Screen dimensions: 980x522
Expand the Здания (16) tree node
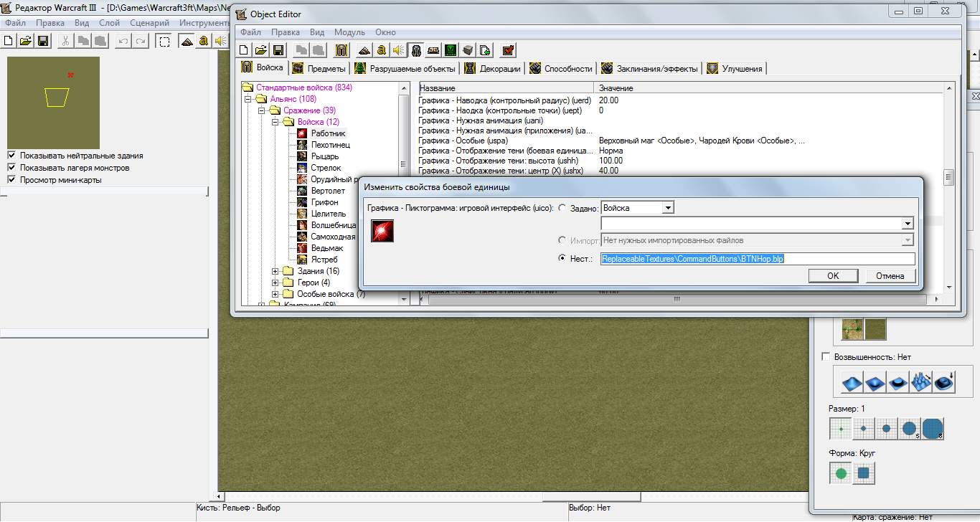pyautogui.click(x=275, y=271)
